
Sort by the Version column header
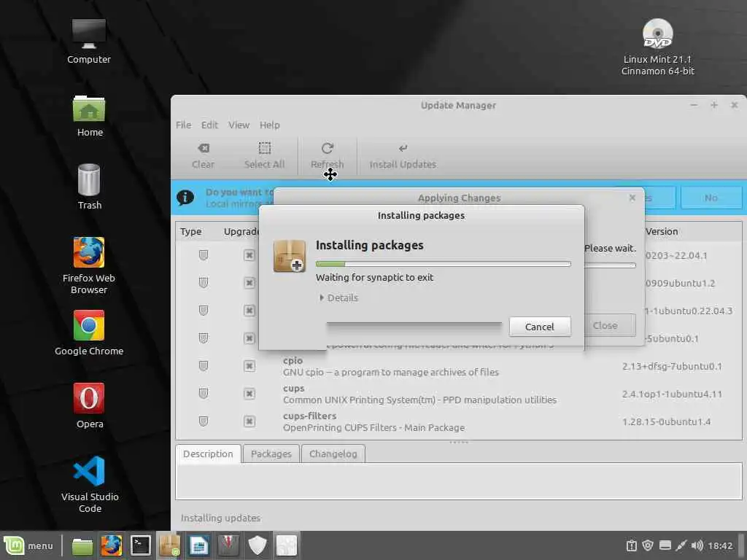(662, 231)
